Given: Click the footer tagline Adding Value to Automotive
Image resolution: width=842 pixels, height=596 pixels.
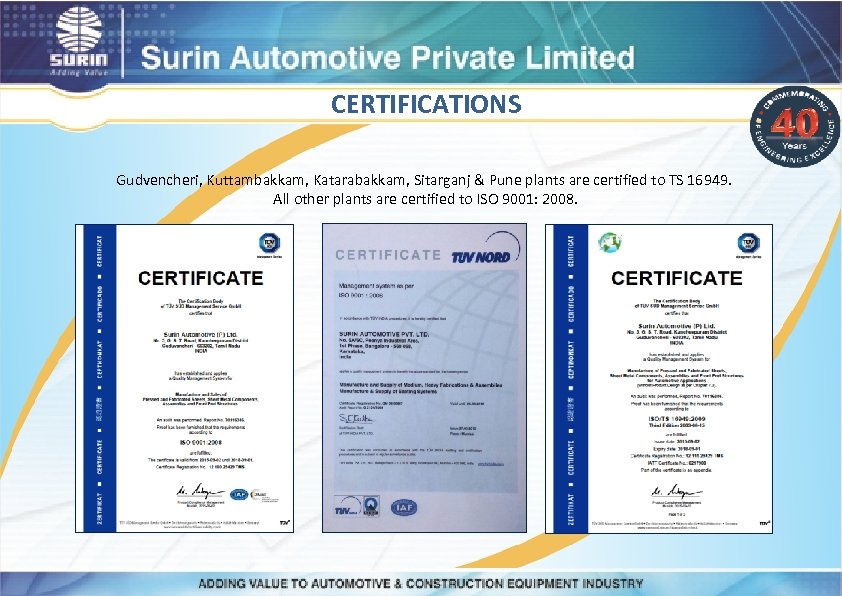Looking at the screenshot, I should point(420,583).
